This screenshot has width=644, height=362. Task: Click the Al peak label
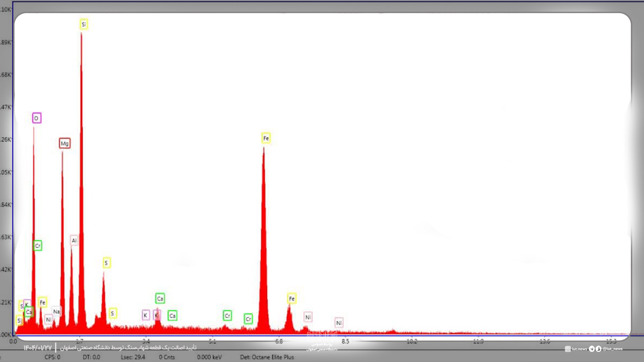[x=74, y=240]
